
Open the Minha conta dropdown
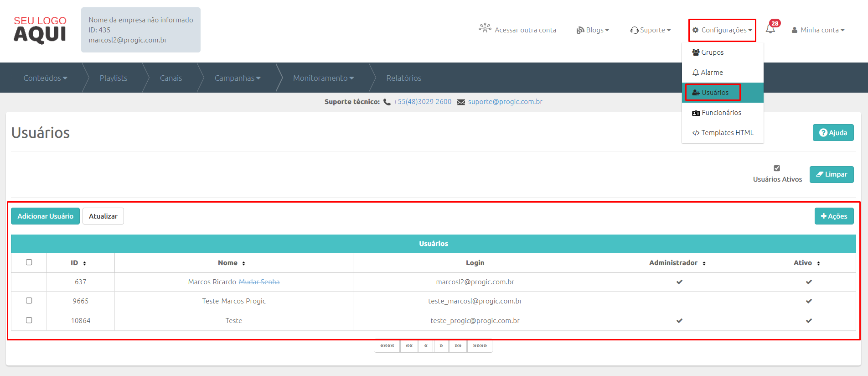(818, 30)
